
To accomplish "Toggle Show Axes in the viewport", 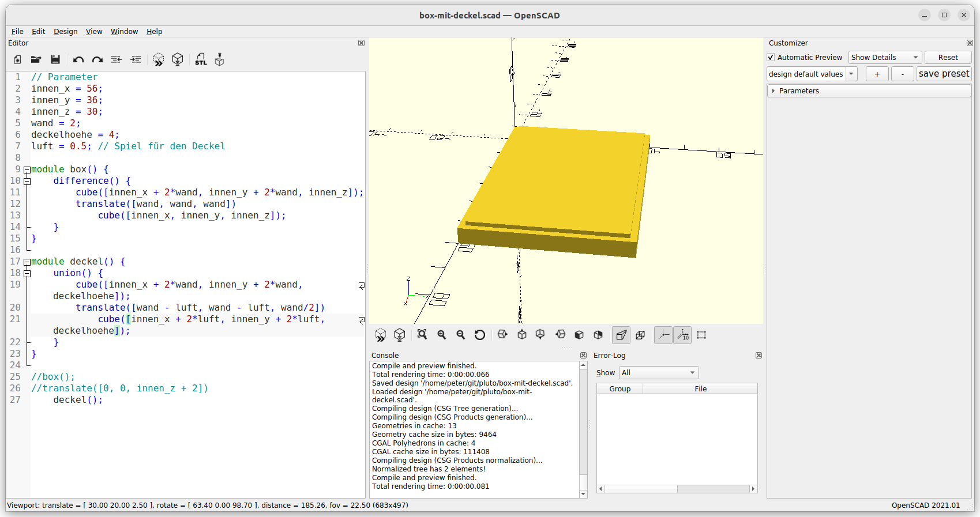I will point(663,335).
